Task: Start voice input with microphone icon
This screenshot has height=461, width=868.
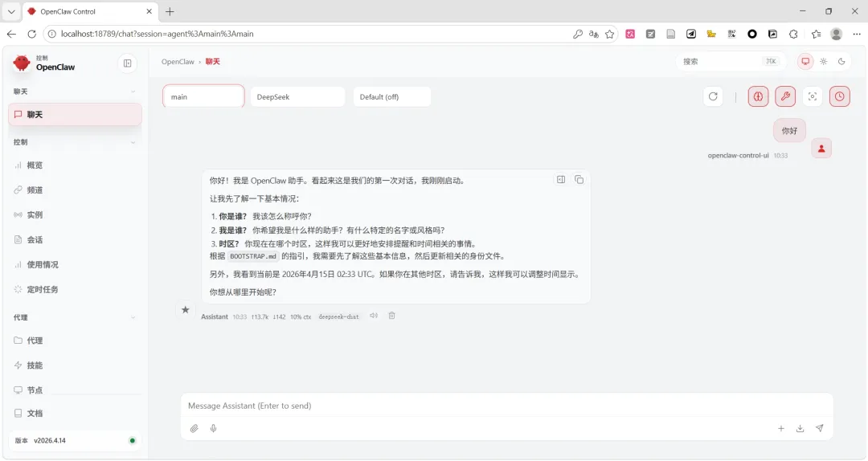Action: coord(213,428)
